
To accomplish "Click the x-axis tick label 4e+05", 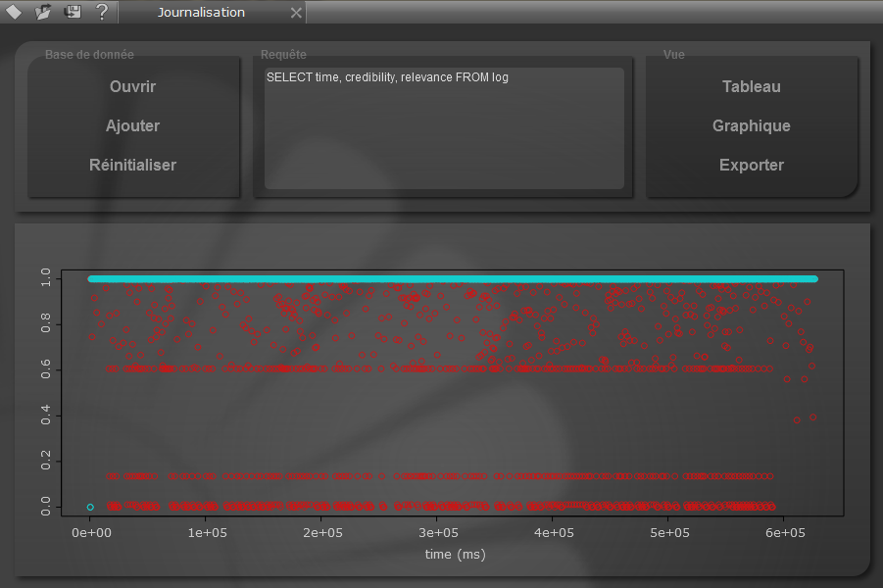I will 554,533.
